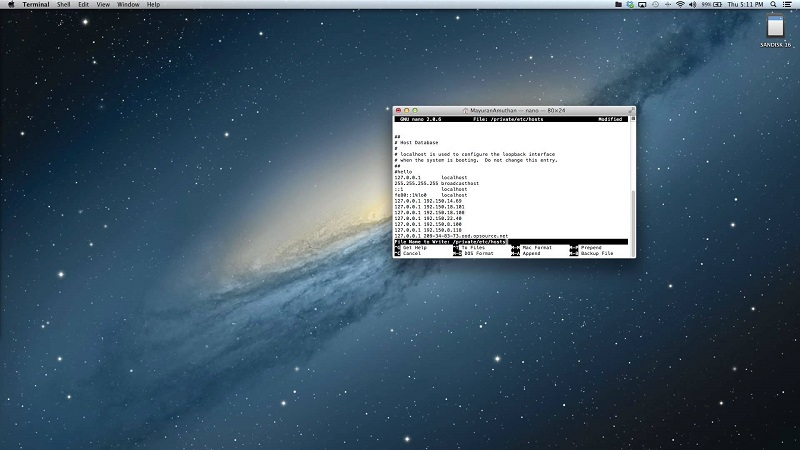The image size is (800, 450).
Task: Click the SANDISK 16 desktop label
Action: tap(776, 45)
